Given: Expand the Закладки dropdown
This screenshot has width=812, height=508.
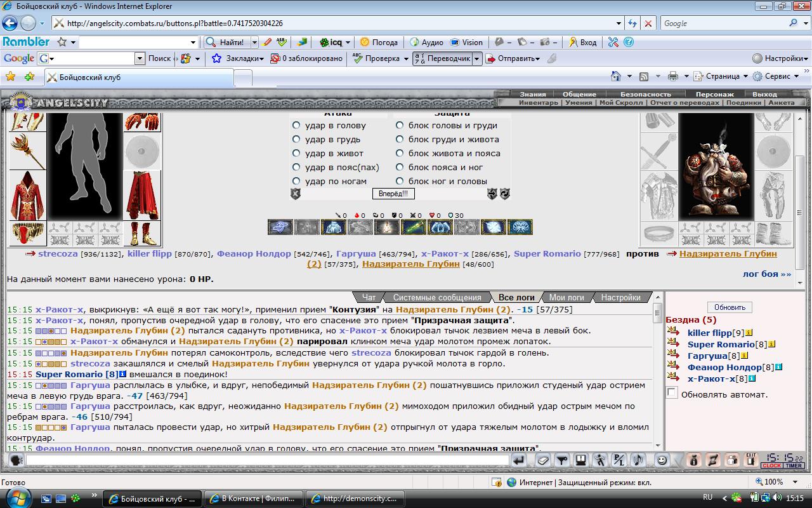Looking at the screenshot, I should pyautogui.click(x=262, y=58).
